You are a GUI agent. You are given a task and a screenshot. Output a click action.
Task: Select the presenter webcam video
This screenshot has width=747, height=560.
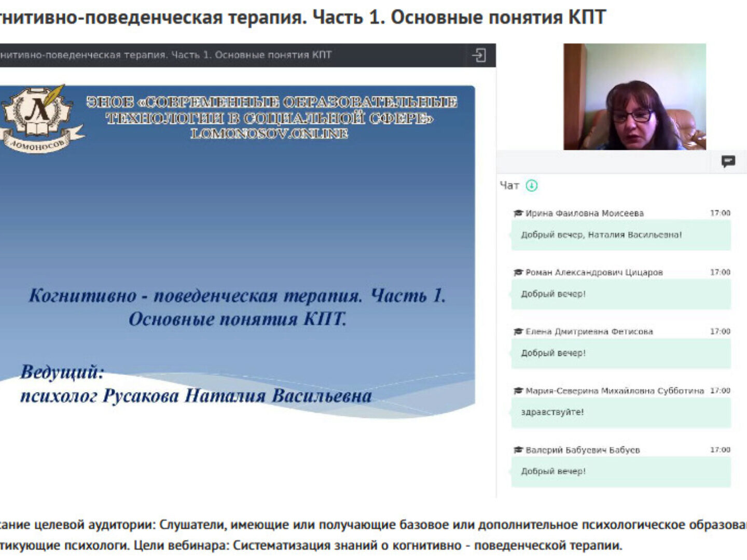(x=634, y=97)
